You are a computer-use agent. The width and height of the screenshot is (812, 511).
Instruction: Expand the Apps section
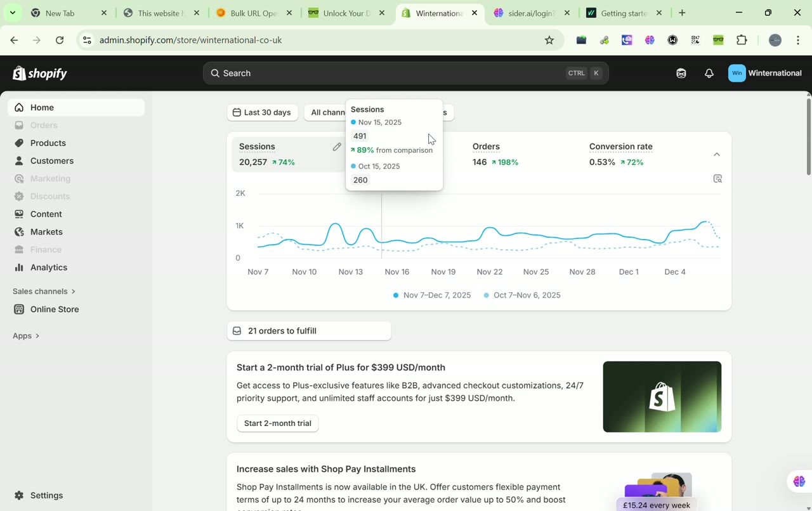(x=26, y=336)
